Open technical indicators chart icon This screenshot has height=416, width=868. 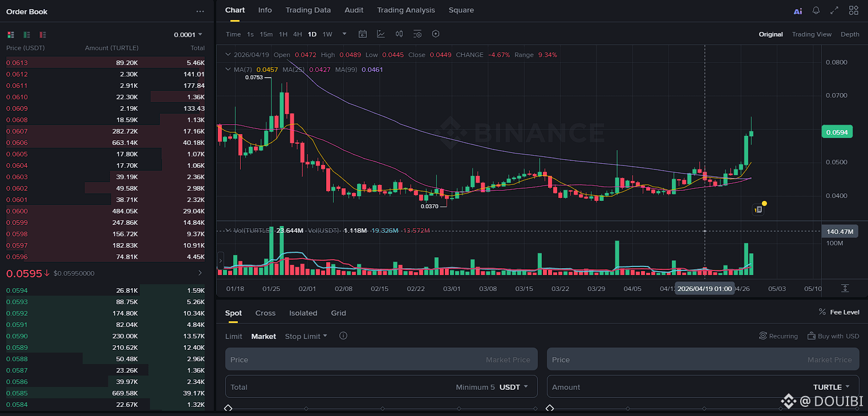pyautogui.click(x=381, y=34)
